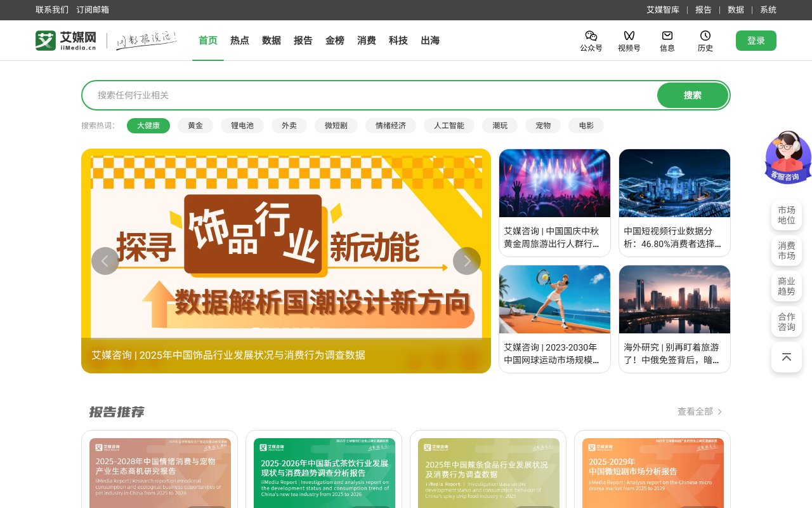Switch to the 报告 navigation tab
Image resolution: width=812 pixels, height=508 pixels.
click(x=303, y=40)
